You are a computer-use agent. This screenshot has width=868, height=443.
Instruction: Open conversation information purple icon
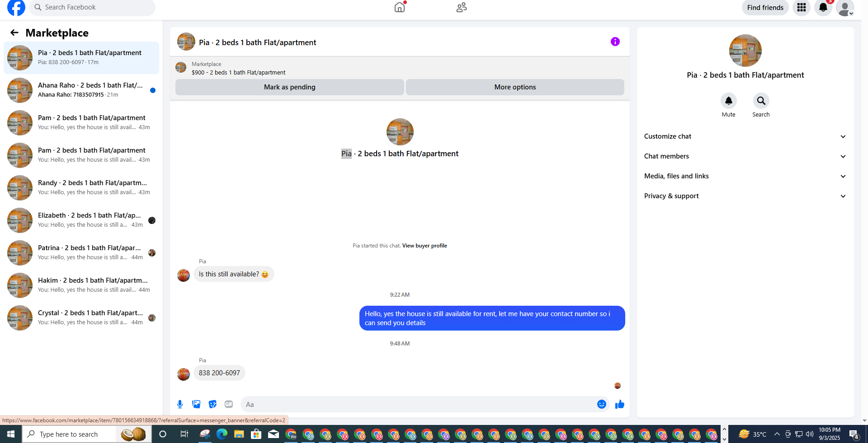click(615, 42)
